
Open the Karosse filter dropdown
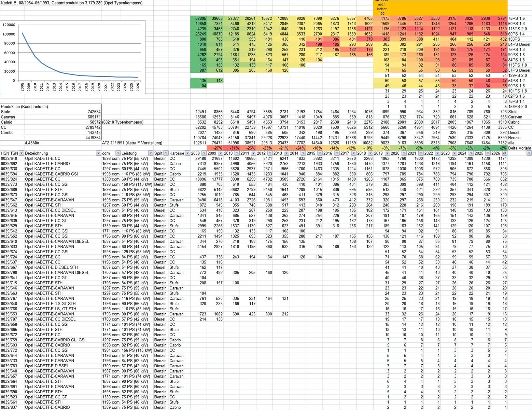point(187,153)
